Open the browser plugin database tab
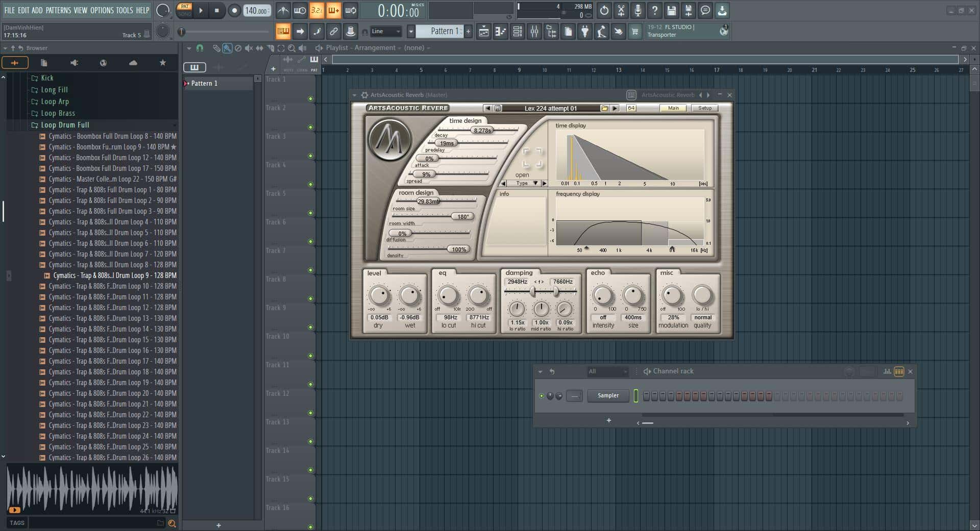The image size is (980, 531). [74, 63]
